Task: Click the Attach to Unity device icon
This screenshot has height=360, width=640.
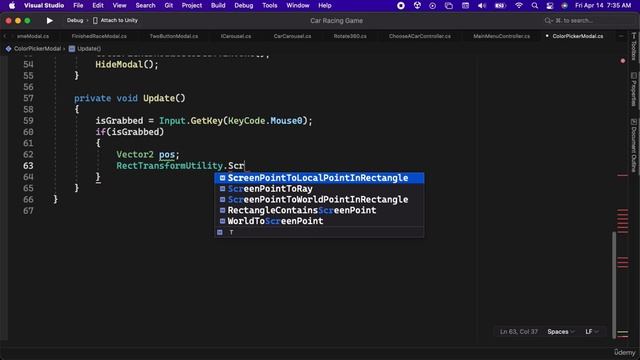Action: point(95,20)
